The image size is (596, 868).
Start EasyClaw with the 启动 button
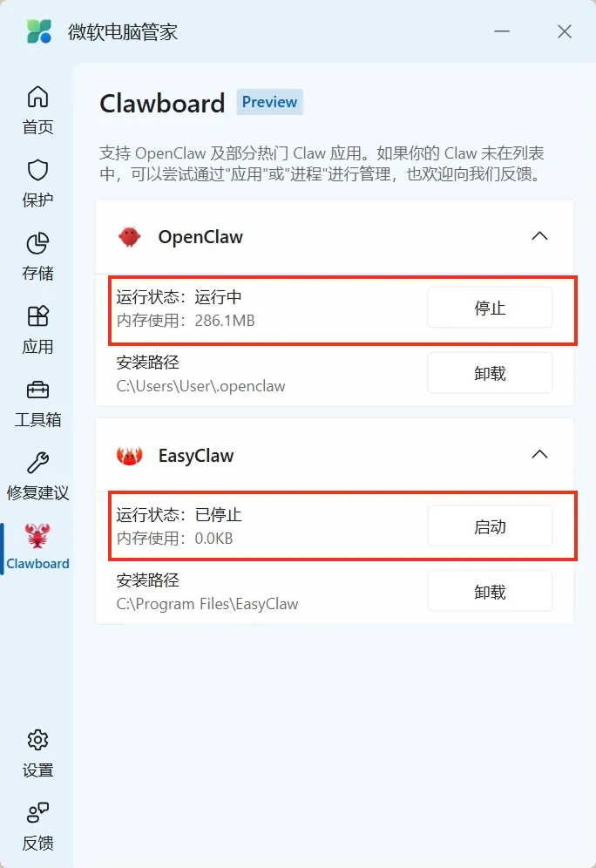[490, 526]
